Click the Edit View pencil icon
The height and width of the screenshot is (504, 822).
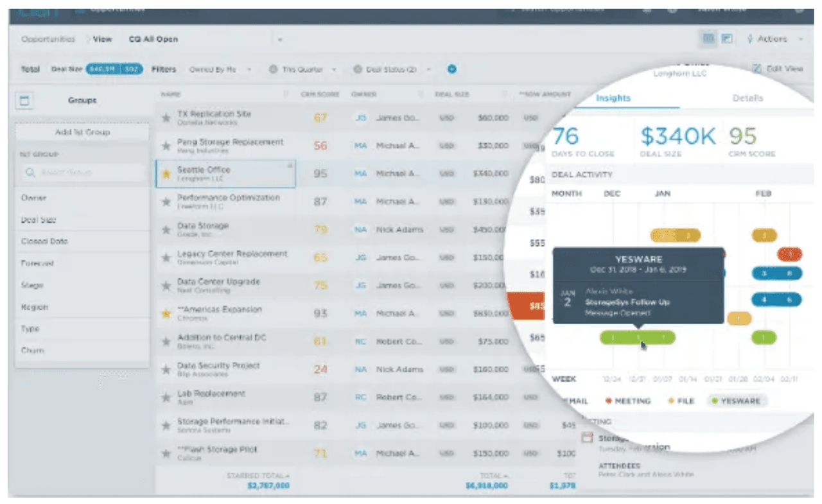tap(756, 69)
